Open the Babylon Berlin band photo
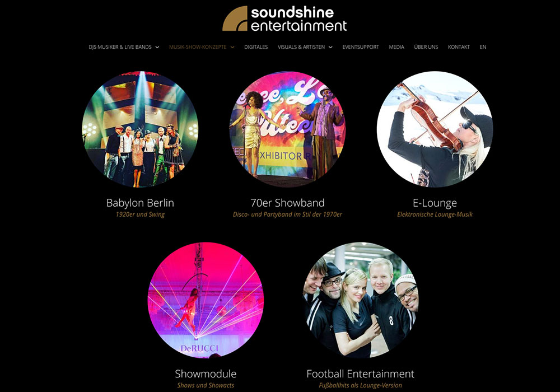Image resolution: width=560 pixels, height=392 pixels. [x=140, y=129]
